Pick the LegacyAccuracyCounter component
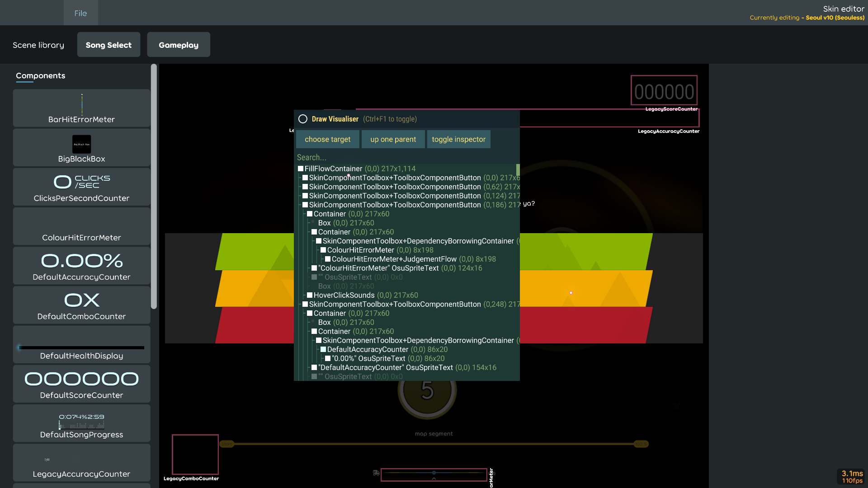The height and width of the screenshot is (488, 868). [x=81, y=463]
